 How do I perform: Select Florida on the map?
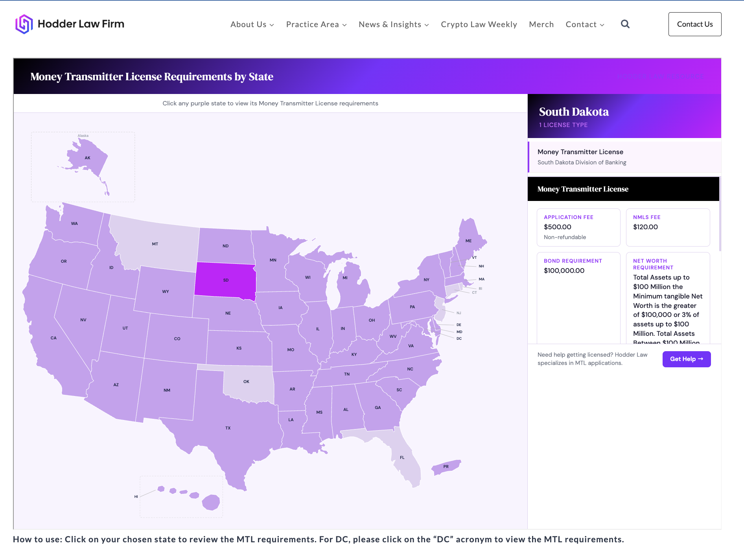coord(402,457)
